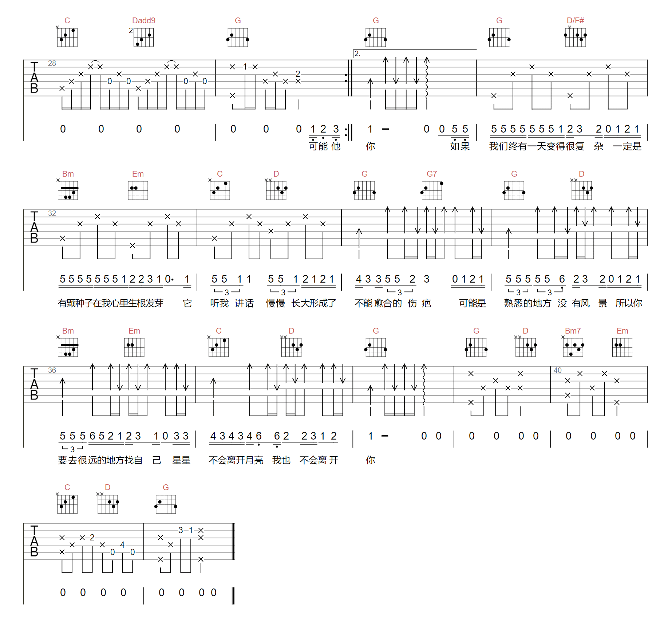Click the lyric text 熟悉的地方
Screen dimensions: 672x626
pyautogui.click(x=527, y=303)
